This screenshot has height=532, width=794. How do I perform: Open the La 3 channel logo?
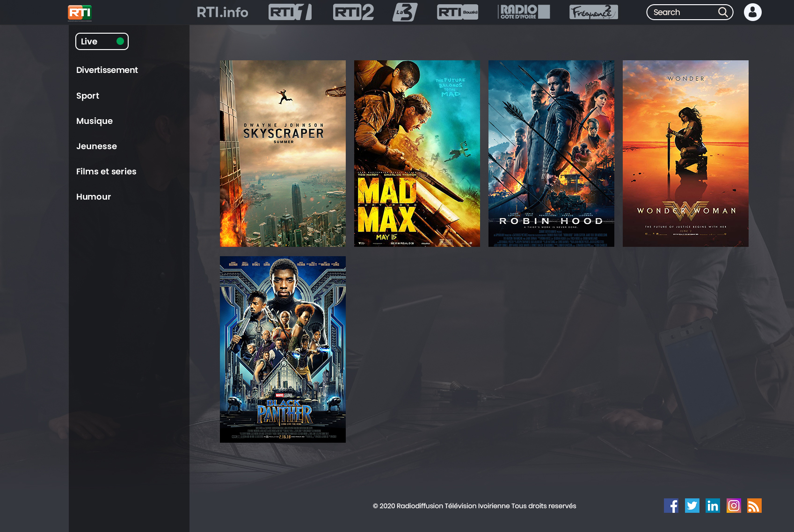405,12
